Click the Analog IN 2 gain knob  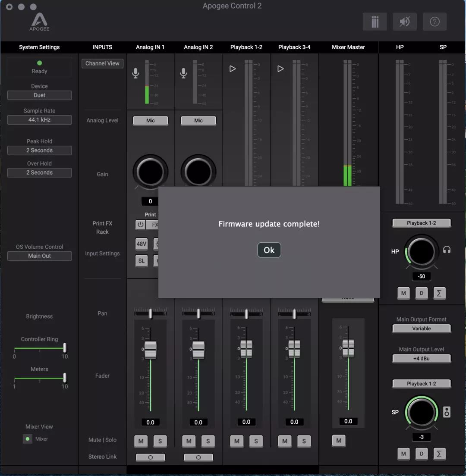(x=198, y=172)
